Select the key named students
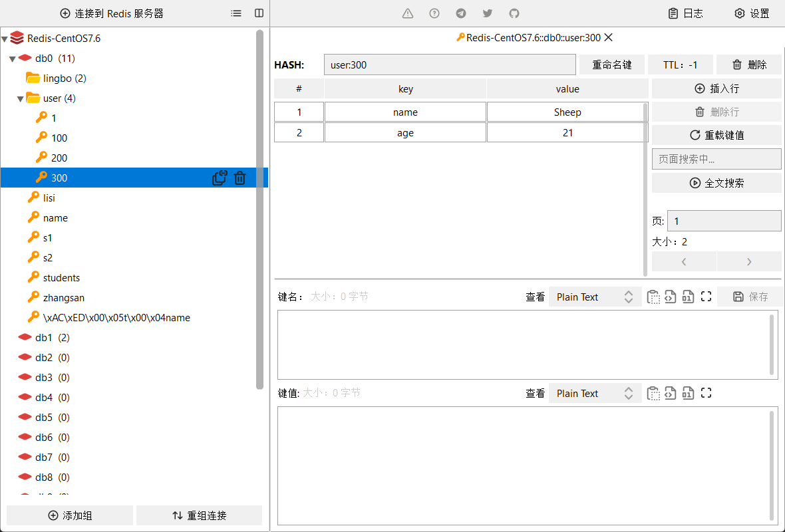Image resolution: width=785 pixels, height=532 pixels. (x=61, y=278)
